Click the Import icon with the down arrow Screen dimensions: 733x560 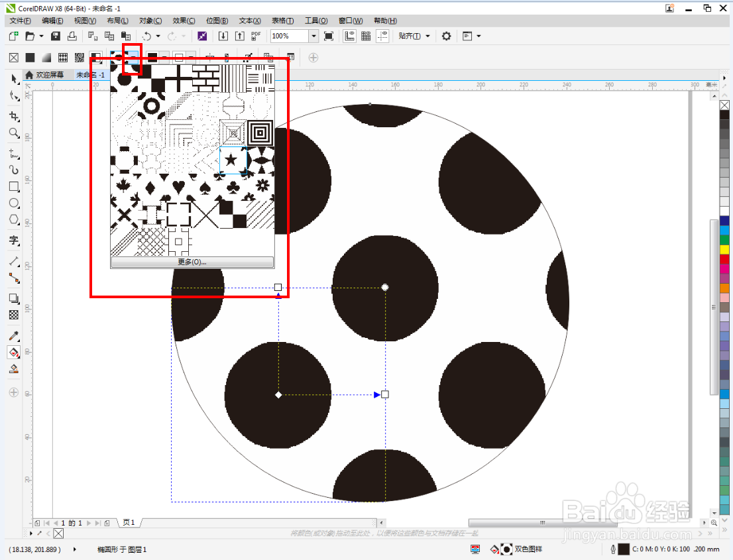point(223,36)
